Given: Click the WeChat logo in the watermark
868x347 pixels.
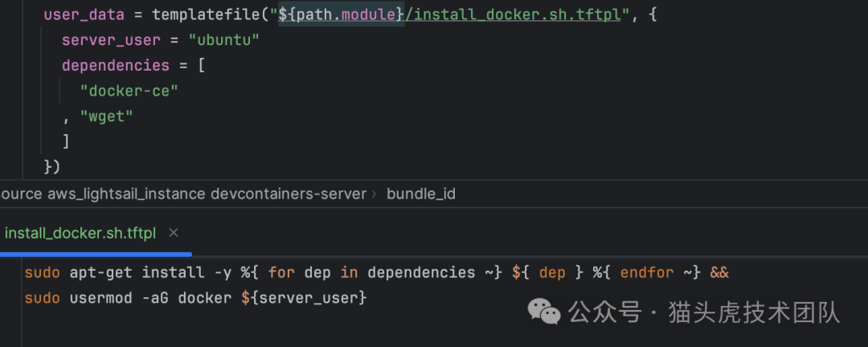Looking at the screenshot, I should tap(543, 312).
